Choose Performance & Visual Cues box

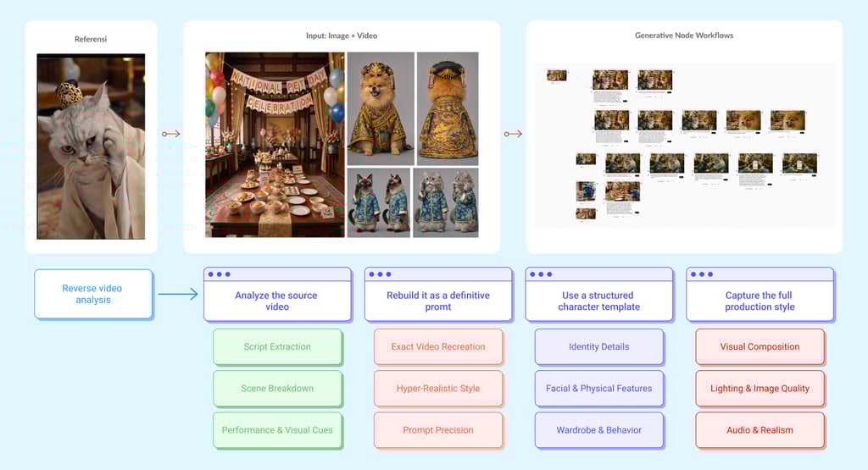[x=277, y=429]
